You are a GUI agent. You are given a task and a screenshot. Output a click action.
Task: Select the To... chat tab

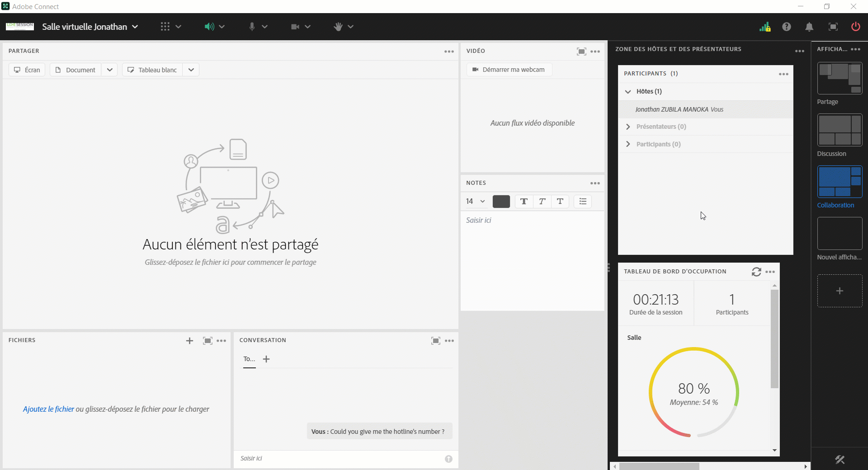[249, 359]
